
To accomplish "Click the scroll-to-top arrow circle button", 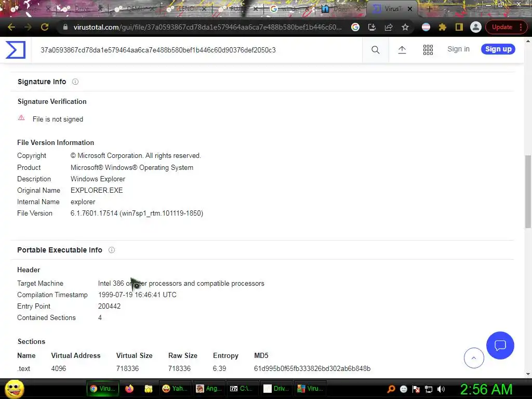I will [x=474, y=357].
